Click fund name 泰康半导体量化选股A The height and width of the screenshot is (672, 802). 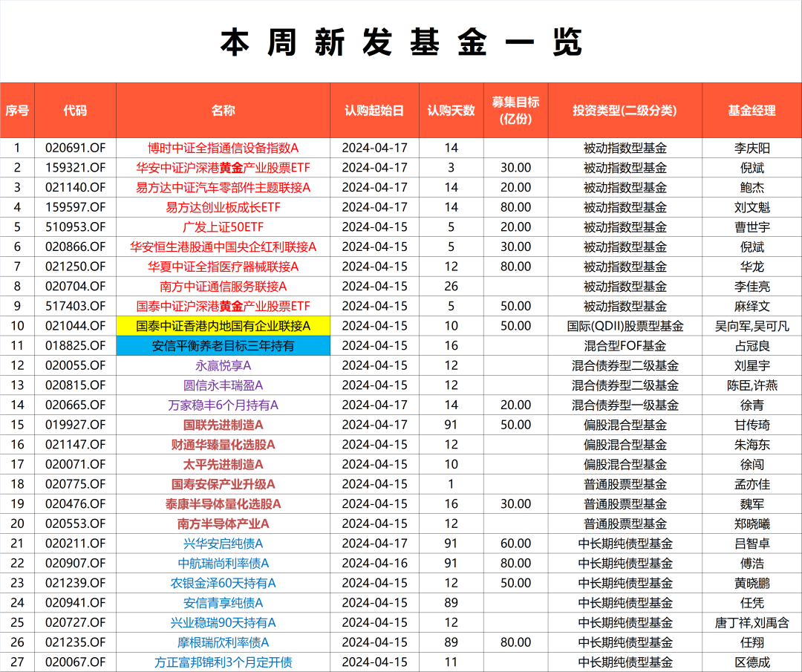point(223,503)
